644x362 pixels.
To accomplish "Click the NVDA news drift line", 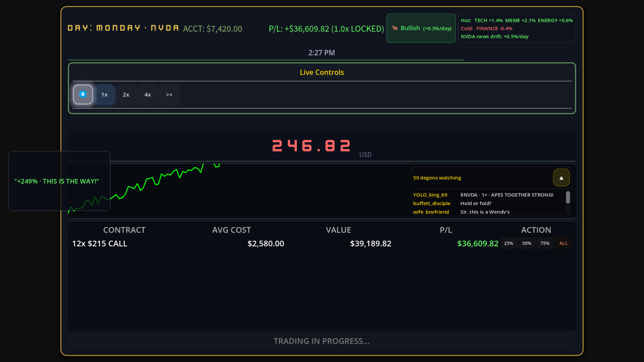I will coord(494,37).
